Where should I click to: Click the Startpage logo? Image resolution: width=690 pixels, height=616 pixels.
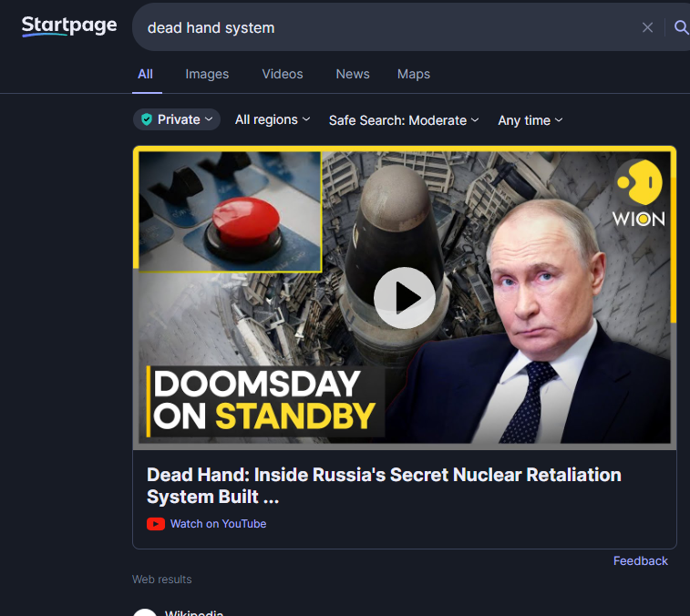pos(69,26)
